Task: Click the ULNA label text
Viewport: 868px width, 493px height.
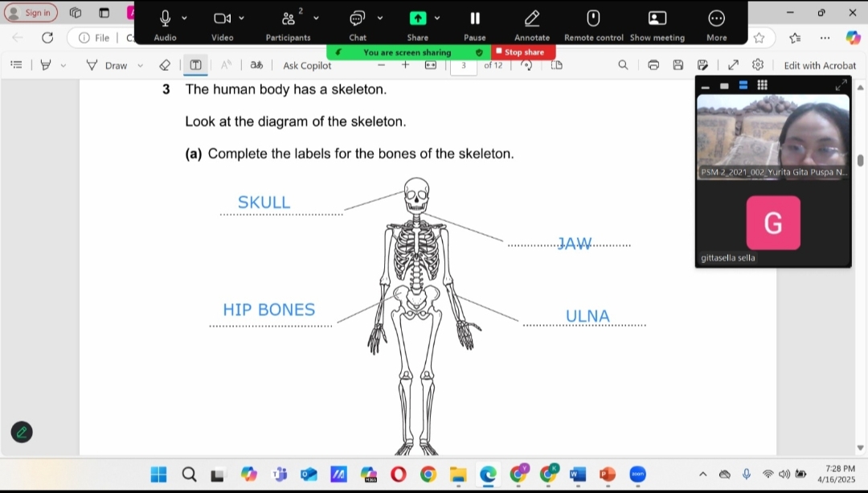Action: click(x=588, y=316)
